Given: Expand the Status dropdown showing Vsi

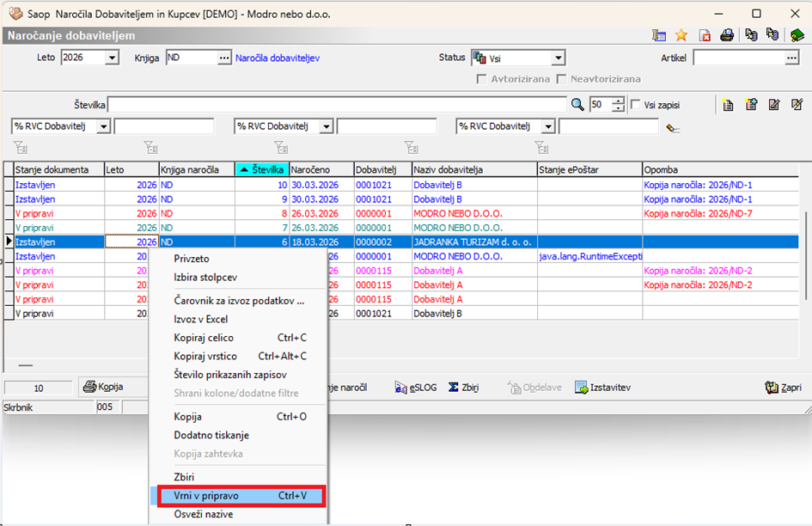Looking at the screenshot, I should coord(558,58).
